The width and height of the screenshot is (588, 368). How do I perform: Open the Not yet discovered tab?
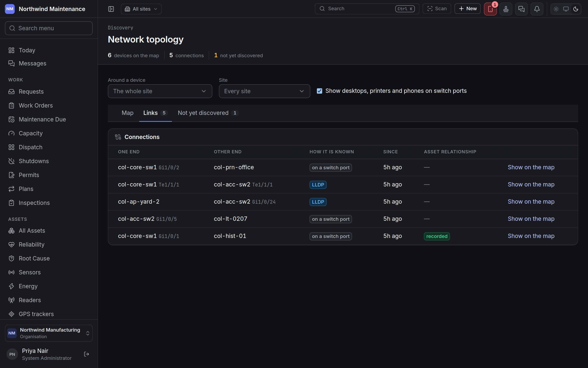coord(208,113)
